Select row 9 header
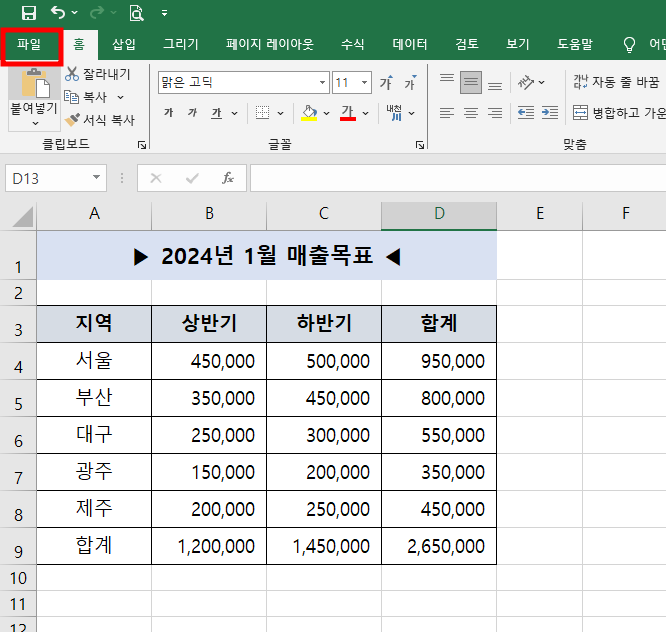Viewport: 666px width, 632px height. click(x=18, y=547)
